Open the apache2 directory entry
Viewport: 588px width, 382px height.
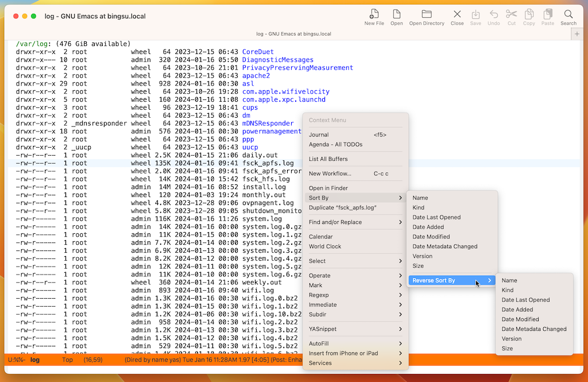[x=256, y=75]
